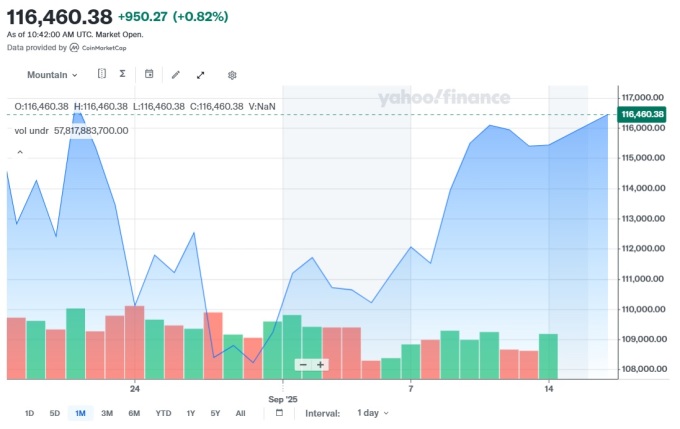The height and width of the screenshot is (429, 680).
Task: Select the 5D time range
Action: [x=55, y=413]
